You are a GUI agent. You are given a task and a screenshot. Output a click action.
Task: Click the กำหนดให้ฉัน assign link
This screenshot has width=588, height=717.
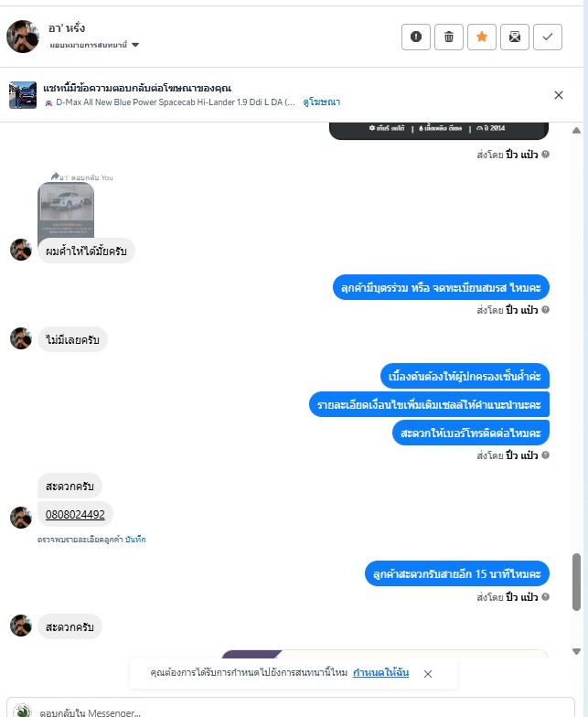pyautogui.click(x=380, y=673)
